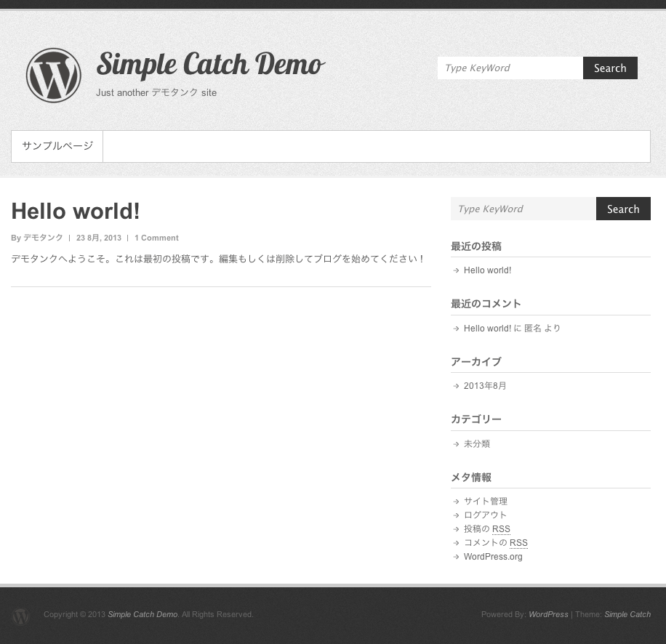Click the arrow icon beside 2013年8月 archive entry
The height and width of the screenshot is (644, 666).
[457, 386]
